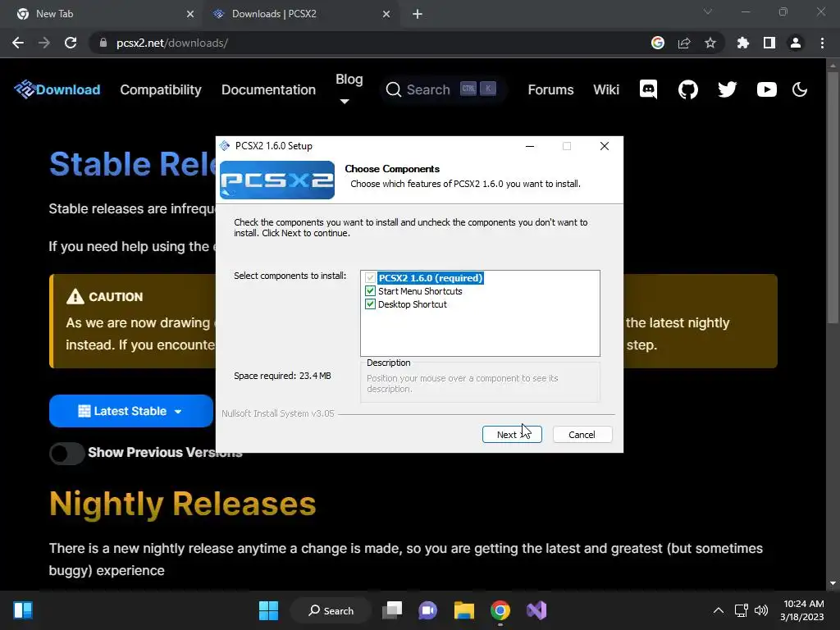This screenshot has width=840, height=630.
Task: Click the PCSX2 logo in the navbar
Action: click(24, 89)
